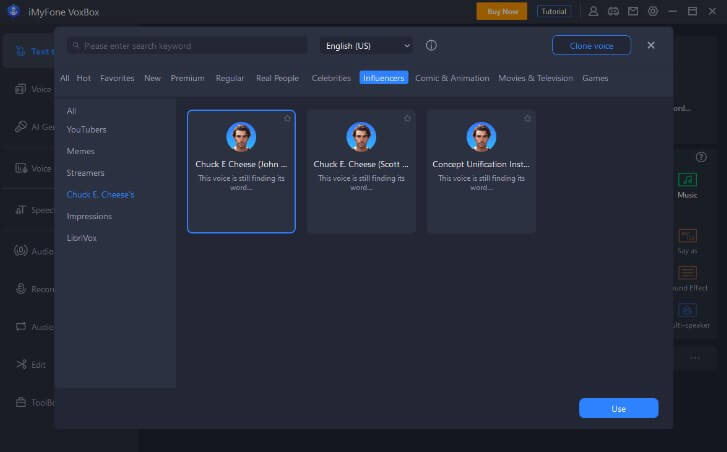Select the Impressions subcategory
This screenshot has width=727, height=452.
click(89, 216)
